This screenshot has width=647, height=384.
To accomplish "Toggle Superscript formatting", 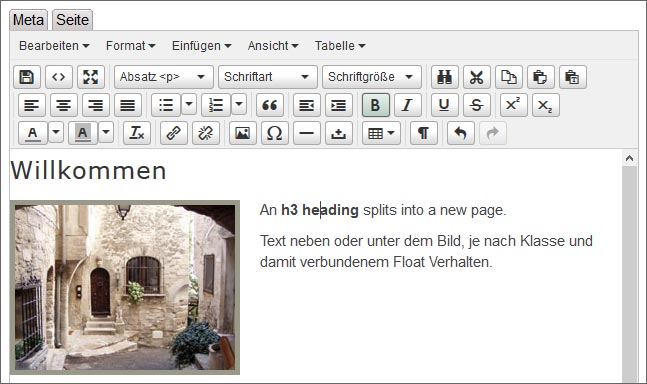I will click(x=513, y=105).
